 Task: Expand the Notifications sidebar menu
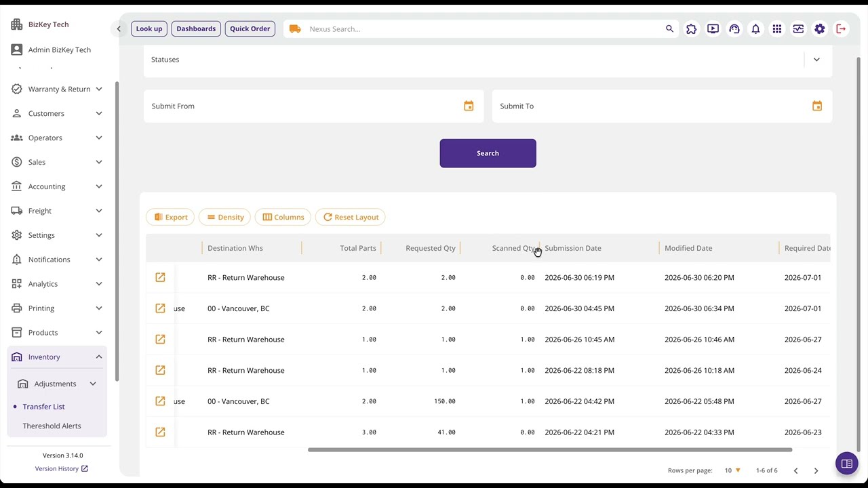pos(57,260)
